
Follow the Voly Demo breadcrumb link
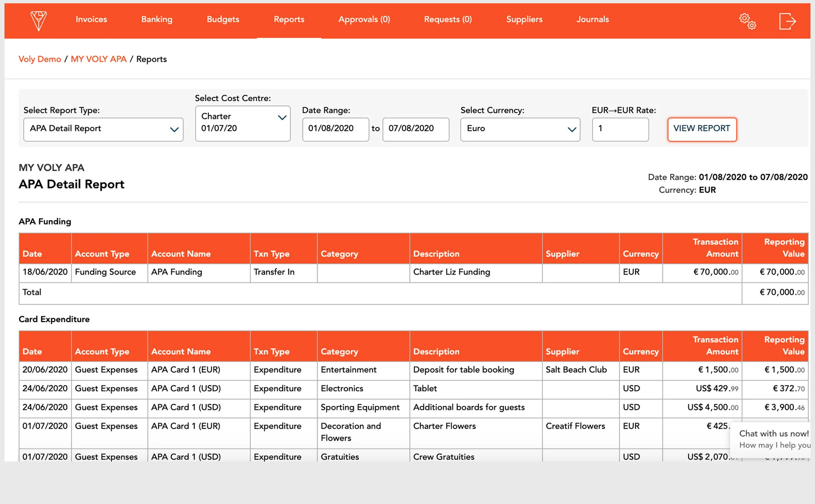coord(39,59)
